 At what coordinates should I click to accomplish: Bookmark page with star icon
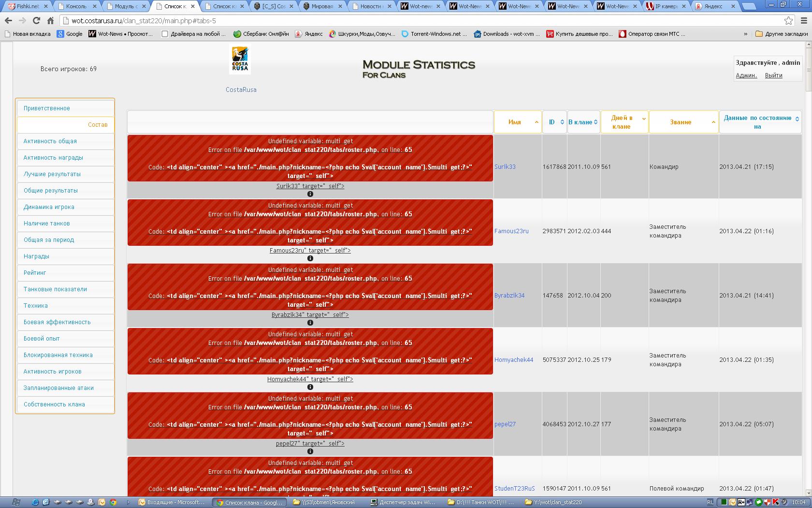click(788, 21)
